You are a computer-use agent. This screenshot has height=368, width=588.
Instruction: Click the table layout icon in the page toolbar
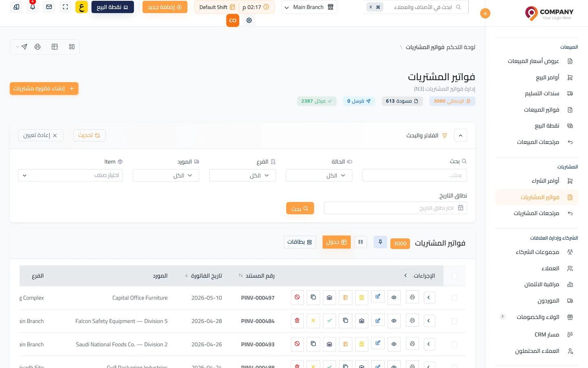55,47
